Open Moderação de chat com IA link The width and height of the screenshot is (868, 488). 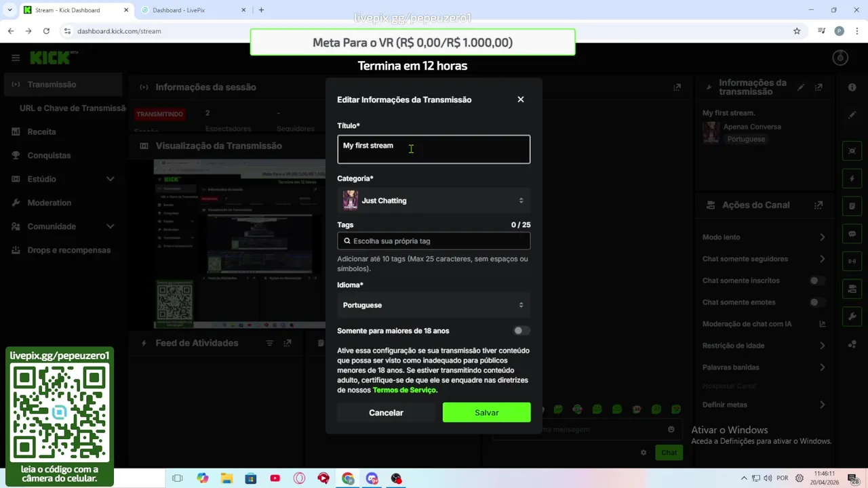click(822, 324)
